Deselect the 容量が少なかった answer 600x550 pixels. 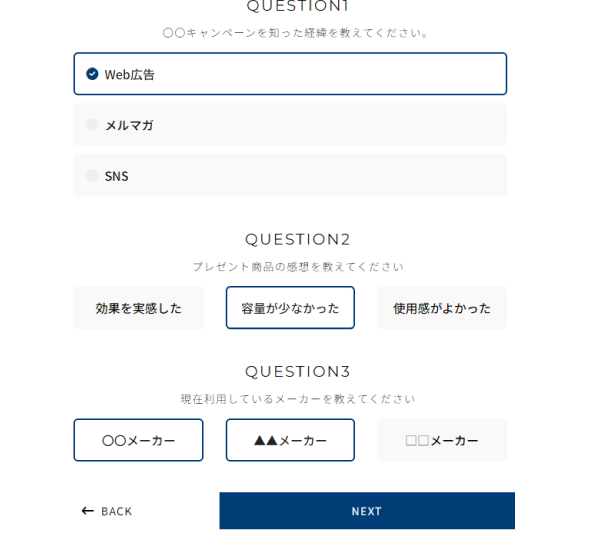click(x=290, y=308)
